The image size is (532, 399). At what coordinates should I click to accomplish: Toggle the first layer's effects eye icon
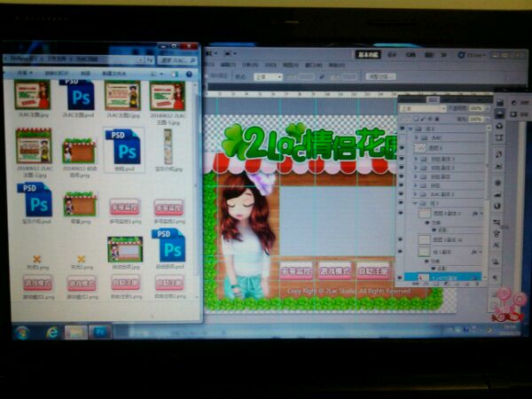click(x=427, y=223)
